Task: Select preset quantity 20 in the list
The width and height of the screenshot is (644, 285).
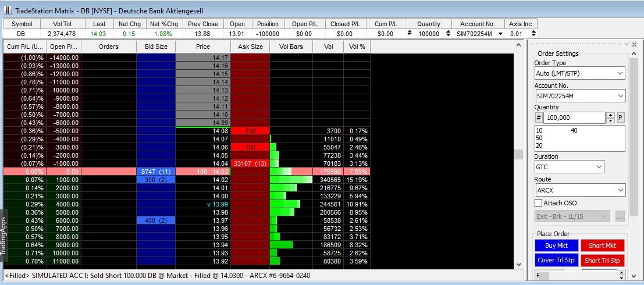Action: (539, 145)
